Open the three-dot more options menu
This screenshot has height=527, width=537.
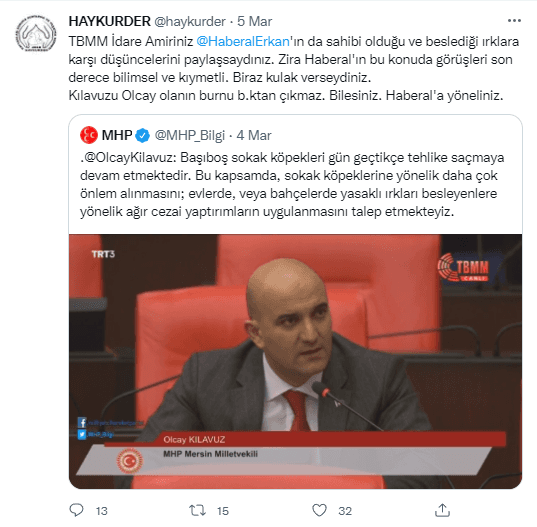514,21
